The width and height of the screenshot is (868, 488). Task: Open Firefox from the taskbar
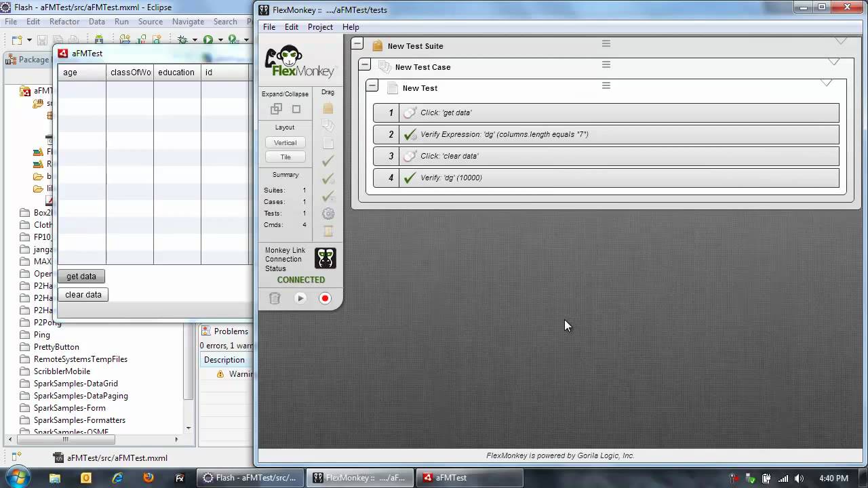point(148,478)
